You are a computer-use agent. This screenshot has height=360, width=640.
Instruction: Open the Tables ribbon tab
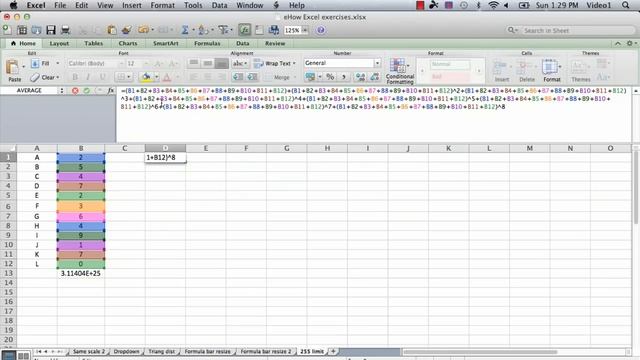coord(93,43)
